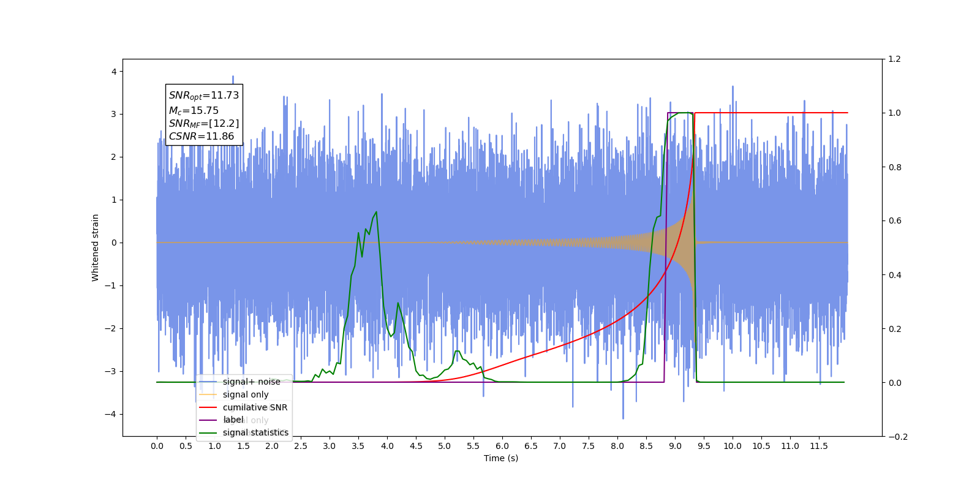Click the x-axis tick label 11.5

click(819, 446)
